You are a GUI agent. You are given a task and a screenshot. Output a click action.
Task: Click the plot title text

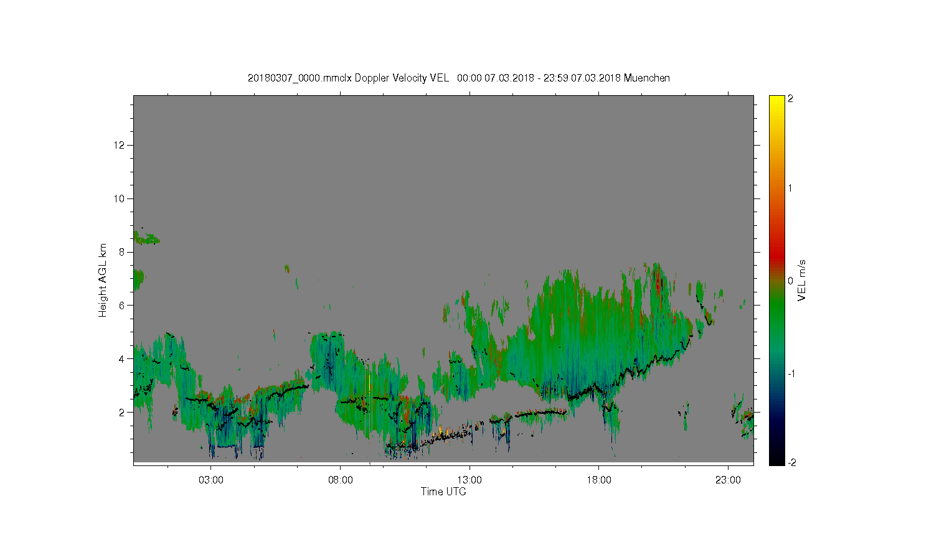(459, 78)
